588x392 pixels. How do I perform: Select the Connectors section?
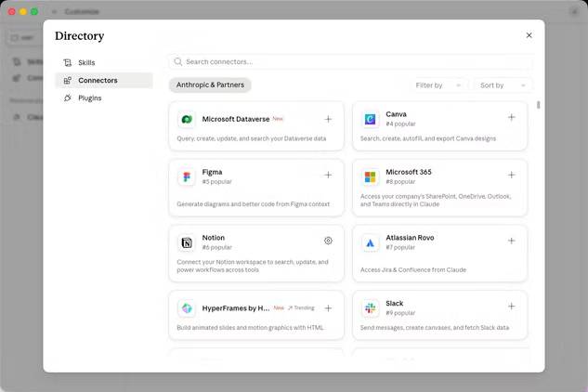(x=104, y=80)
